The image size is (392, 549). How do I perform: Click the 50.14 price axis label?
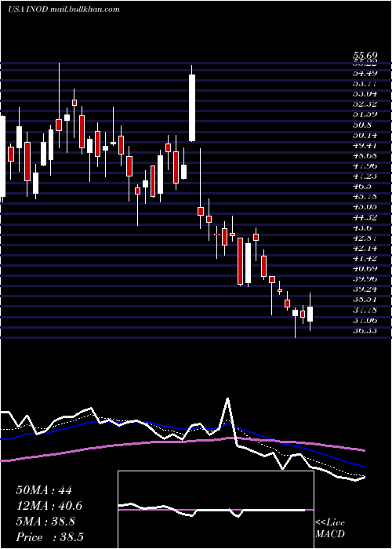point(365,135)
